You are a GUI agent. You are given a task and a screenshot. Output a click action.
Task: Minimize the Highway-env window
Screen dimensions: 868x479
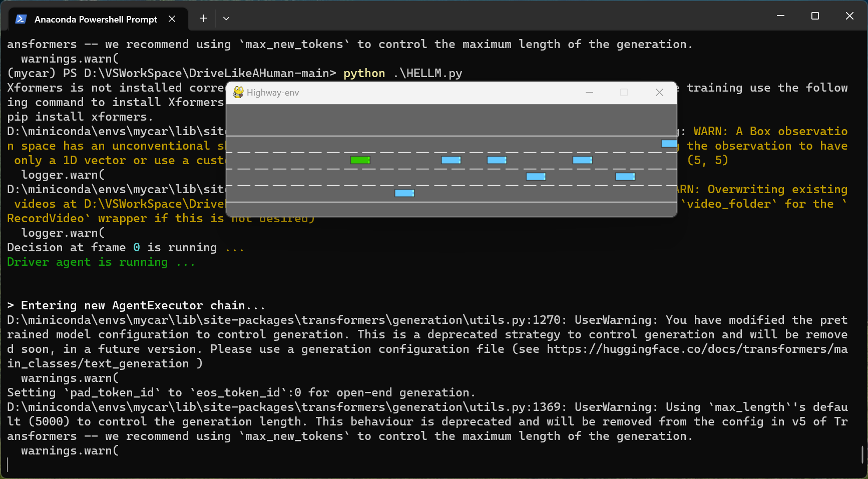pyautogui.click(x=589, y=93)
